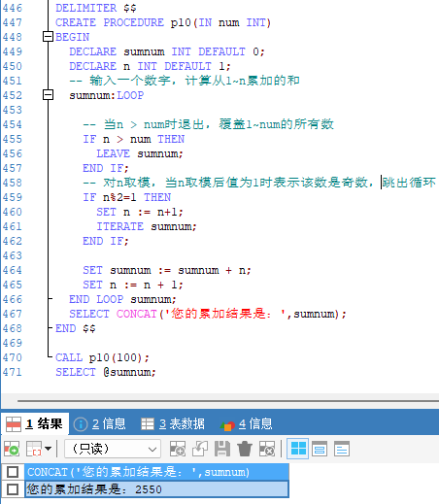439x504 pixels.
Task: Click the export result set icon
Action: coord(12,449)
